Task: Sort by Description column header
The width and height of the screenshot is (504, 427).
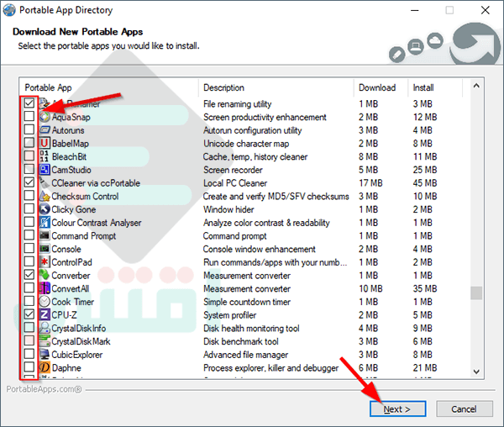Action: click(x=276, y=87)
